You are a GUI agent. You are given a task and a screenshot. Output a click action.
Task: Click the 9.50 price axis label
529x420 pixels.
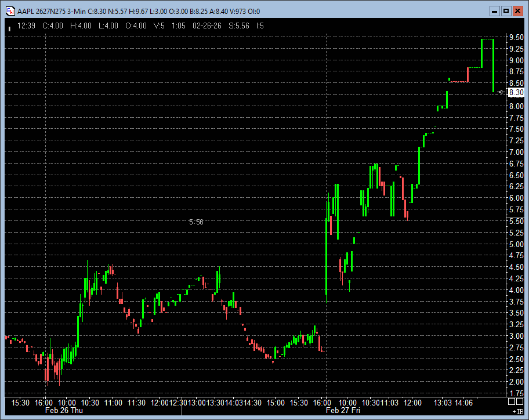point(515,37)
